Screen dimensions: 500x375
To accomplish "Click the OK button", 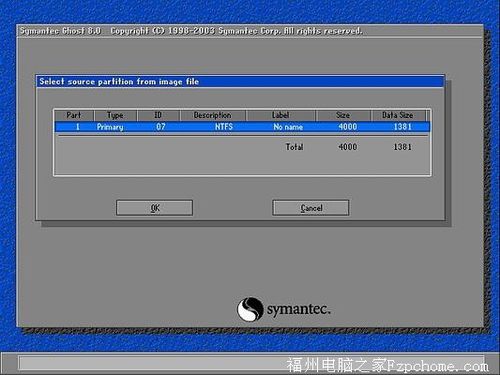I will (x=154, y=208).
